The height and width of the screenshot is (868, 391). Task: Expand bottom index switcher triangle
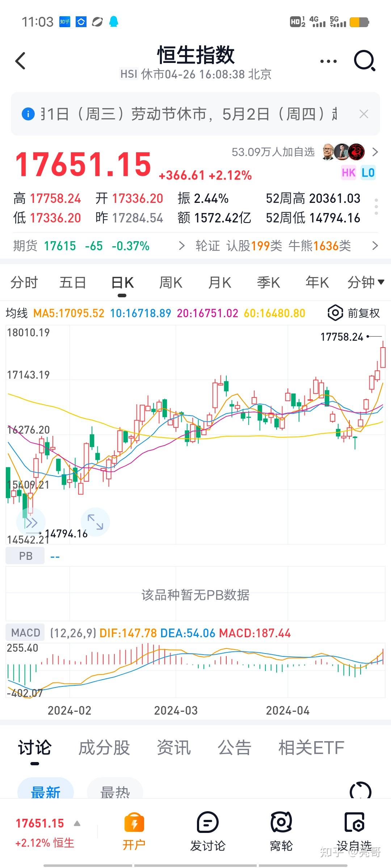coord(77,824)
